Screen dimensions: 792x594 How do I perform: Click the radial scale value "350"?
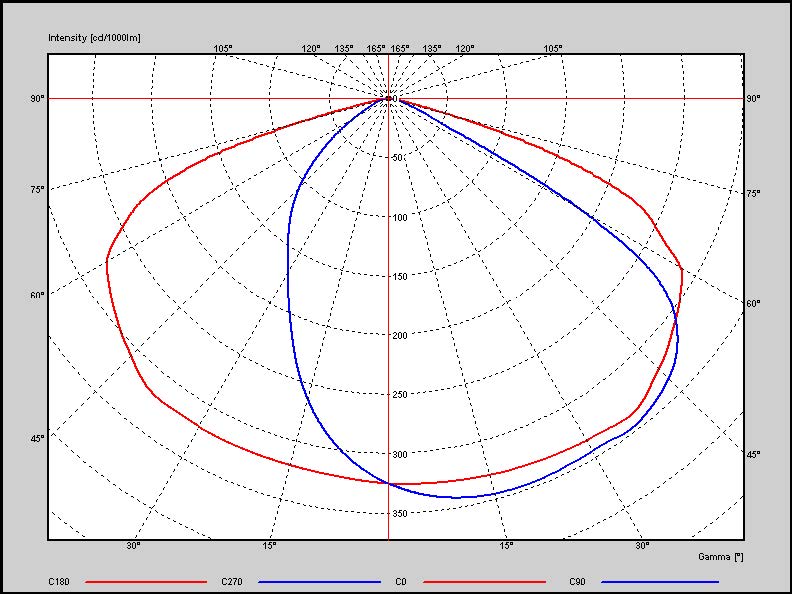coord(400,514)
